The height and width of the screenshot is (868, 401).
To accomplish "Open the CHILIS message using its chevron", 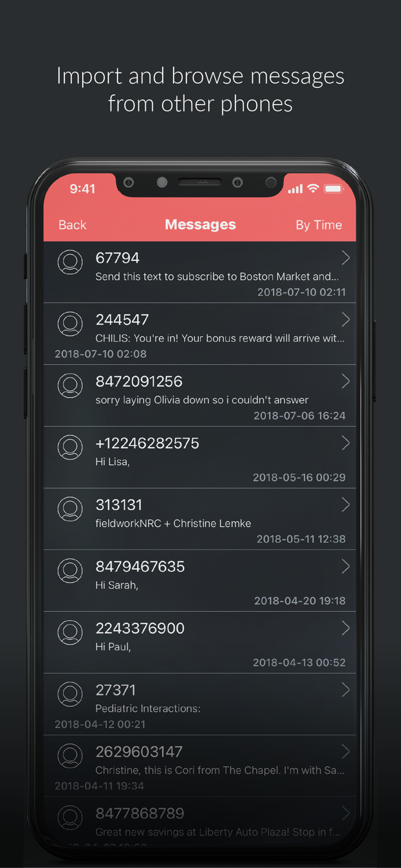I will 345,319.
